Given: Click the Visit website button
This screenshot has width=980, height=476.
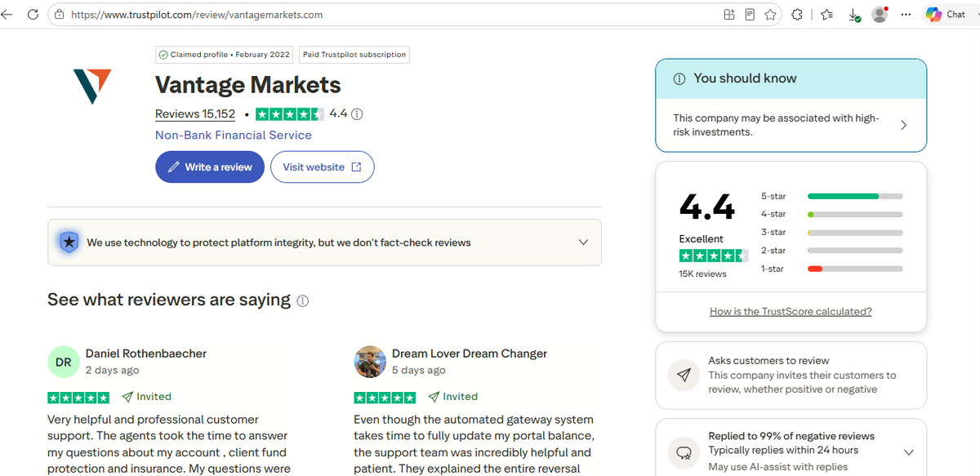Looking at the screenshot, I should click(322, 167).
